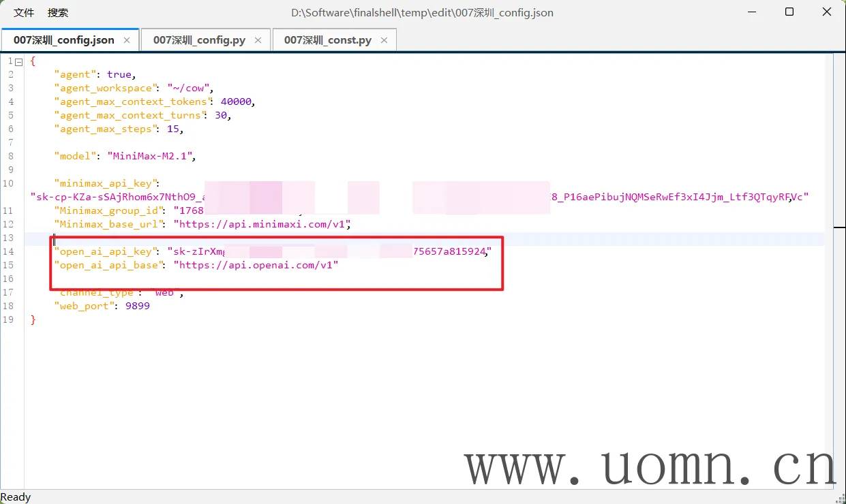Click the api.minimaxi.com base URL text
The width and height of the screenshot is (846, 504).
(261, 224)
